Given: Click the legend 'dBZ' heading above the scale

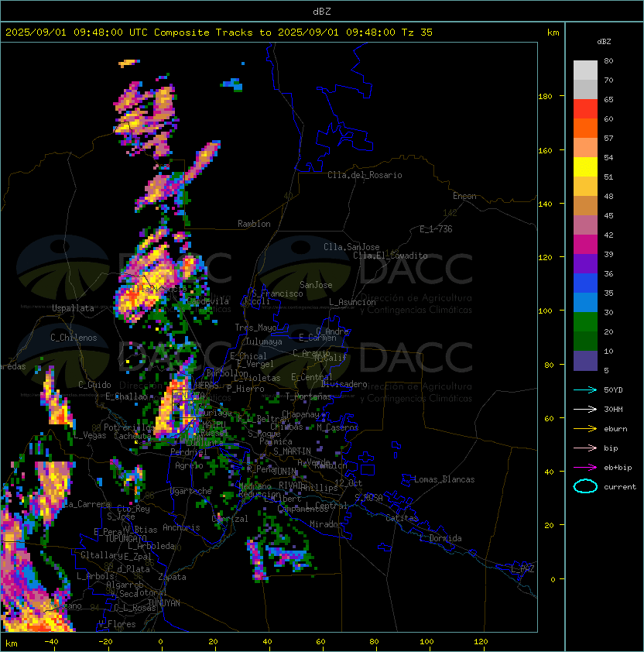Looking at the screenshot, I should coord(604,42).
